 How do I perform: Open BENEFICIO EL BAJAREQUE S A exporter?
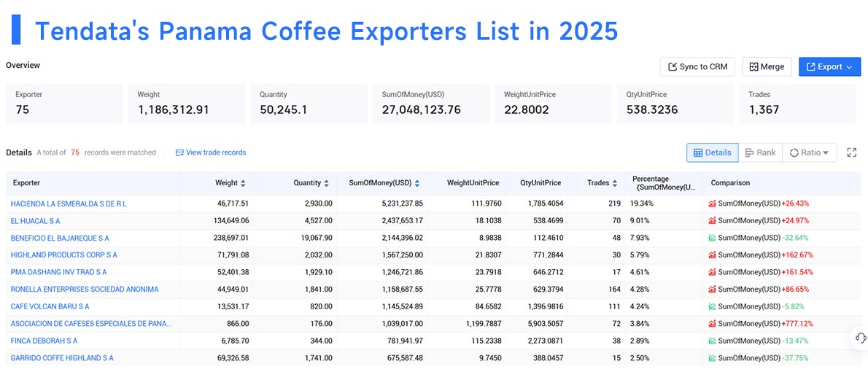click(x=60, y=238)
